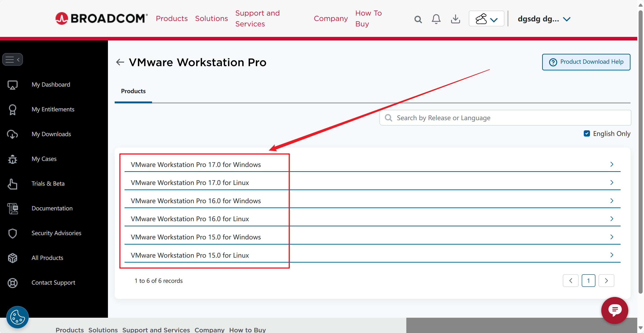Open the Products menu in top navigation

pyautogui.click(x=172, y=18)
